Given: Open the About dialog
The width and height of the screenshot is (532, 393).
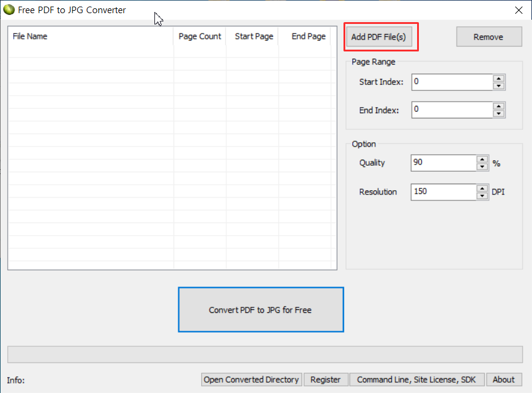Looking at the screenshot, I should 504,379.
